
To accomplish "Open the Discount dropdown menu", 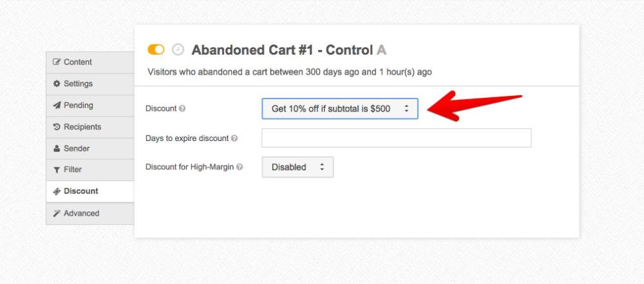I will coord(340,109).
